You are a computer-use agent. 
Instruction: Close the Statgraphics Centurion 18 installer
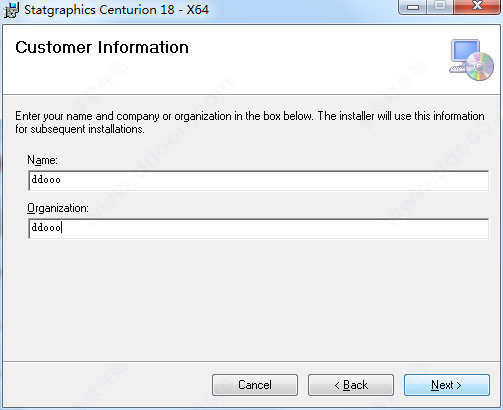point(477,7)
